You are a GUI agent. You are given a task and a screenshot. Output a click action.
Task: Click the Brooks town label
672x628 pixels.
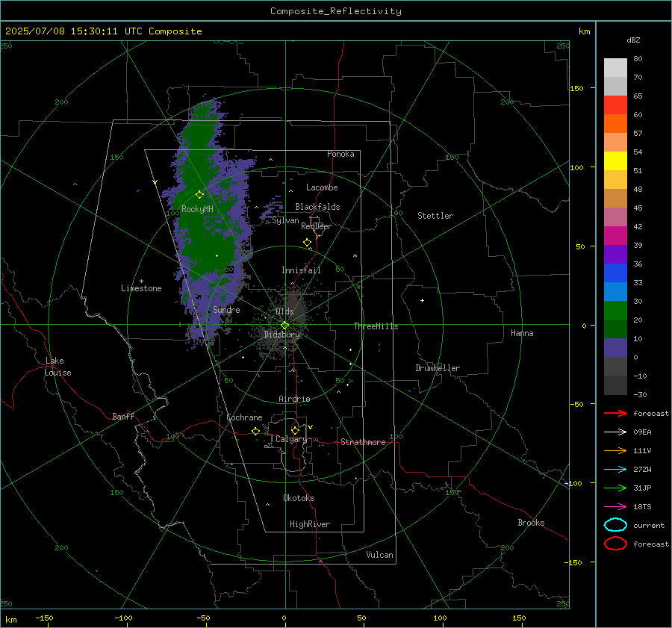pyautogui.click(x=531, y=523)
